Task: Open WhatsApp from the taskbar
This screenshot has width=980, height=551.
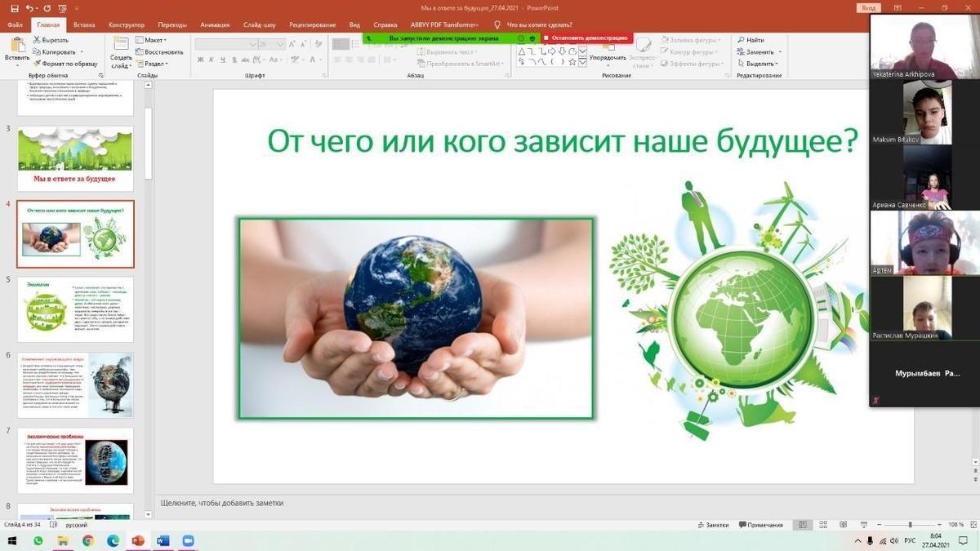Action: pos(38,540)
